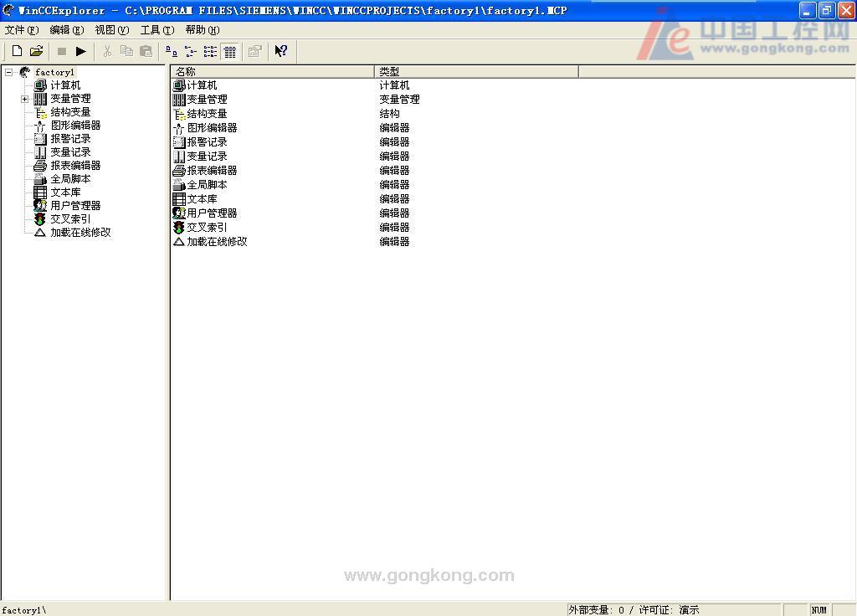
Task: Click the Deactivate (stop) runtime toolbar icon
Action: [x=62, y=51]
